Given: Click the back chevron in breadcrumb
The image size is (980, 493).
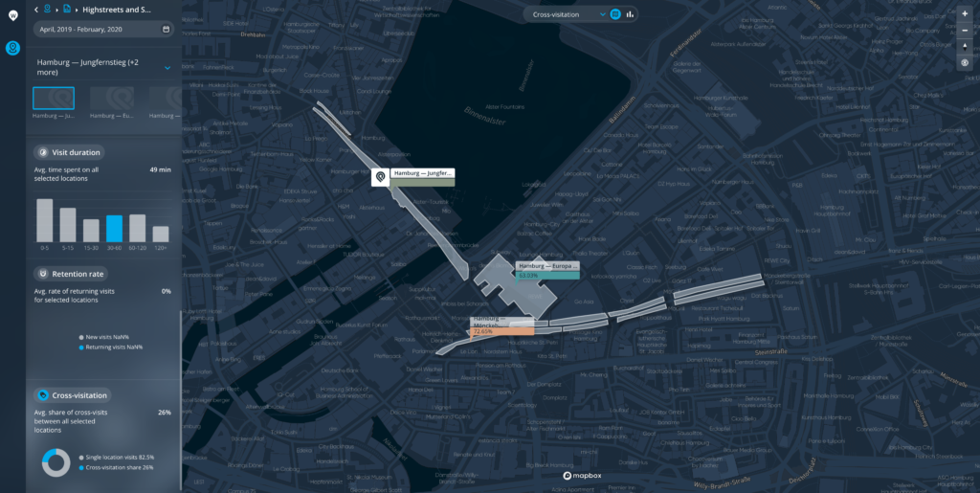Looking at the screenshot, I should pyautogui.click(x=36, y=10).
